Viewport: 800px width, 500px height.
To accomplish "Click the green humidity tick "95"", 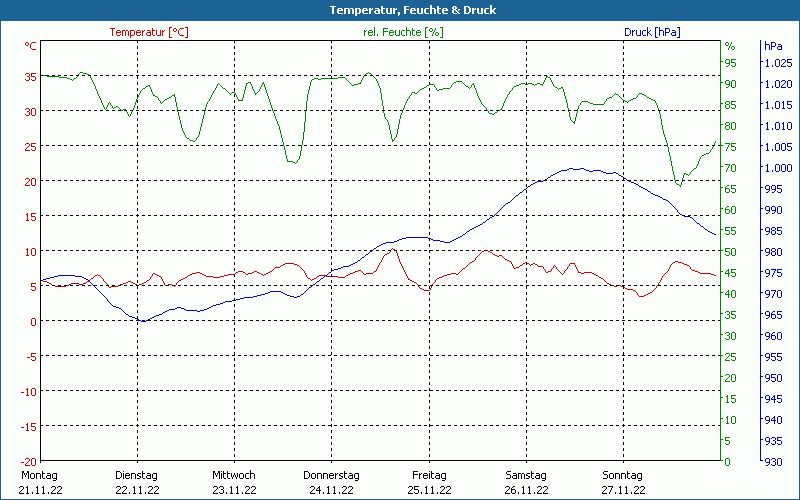I will pyautogui.click(x=731, y=63).
